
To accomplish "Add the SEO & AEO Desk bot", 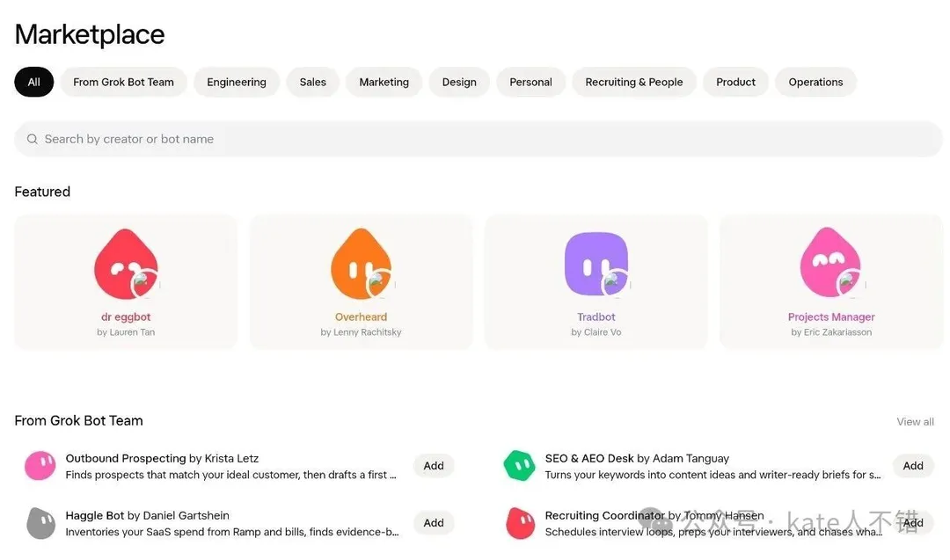I will 913,466.
